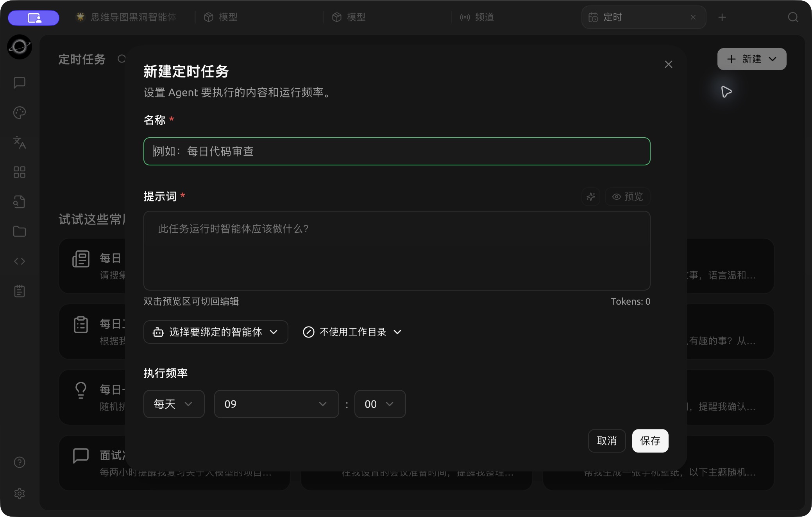Open the minute 00 dropdown

click(x=380, y=404)
